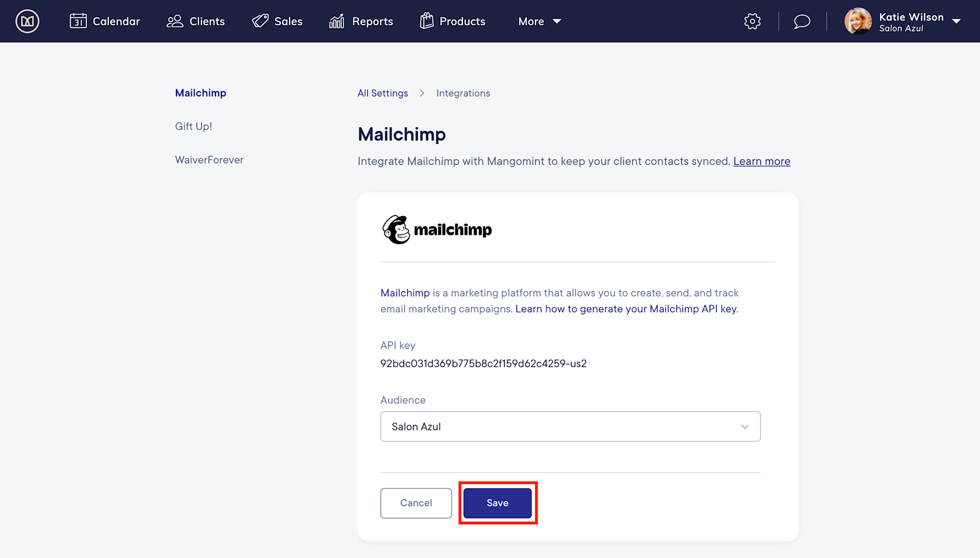Open the Products menu item
The width and height of the screenshot is (980, 558).
453,21
